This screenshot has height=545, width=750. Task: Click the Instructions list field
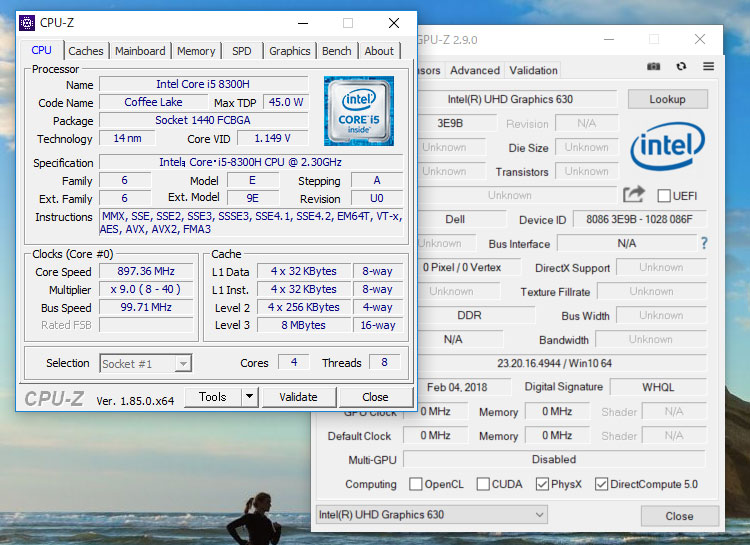252,222
